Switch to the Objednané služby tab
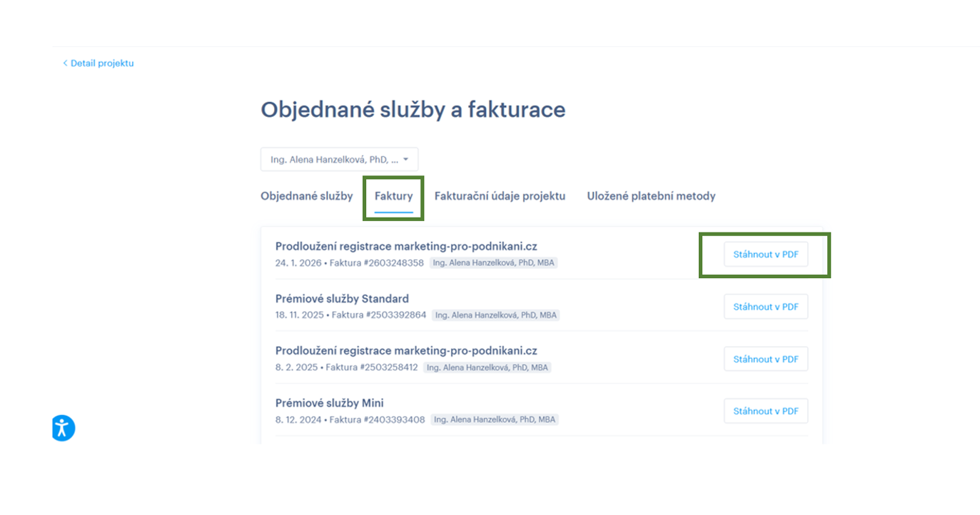This screenshot has width=980, height=515. click(x=307, y=195)
